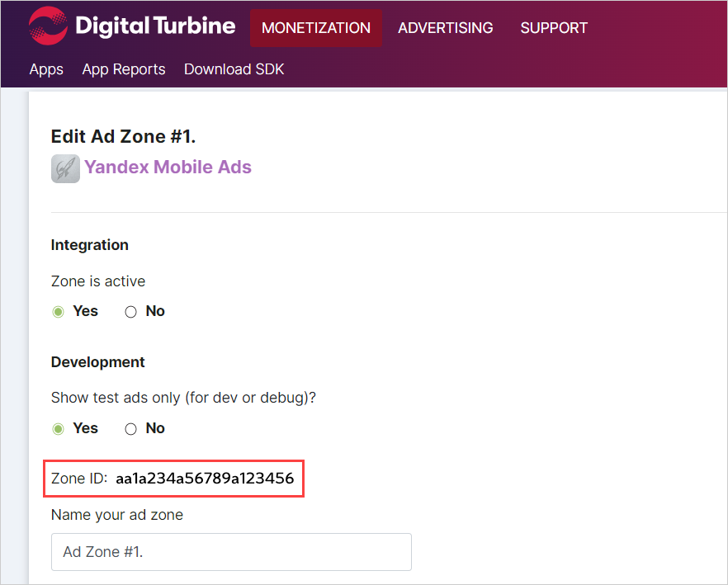Navigate to App Reports
This screenshot has height=585, width=728.
[124, 69]
